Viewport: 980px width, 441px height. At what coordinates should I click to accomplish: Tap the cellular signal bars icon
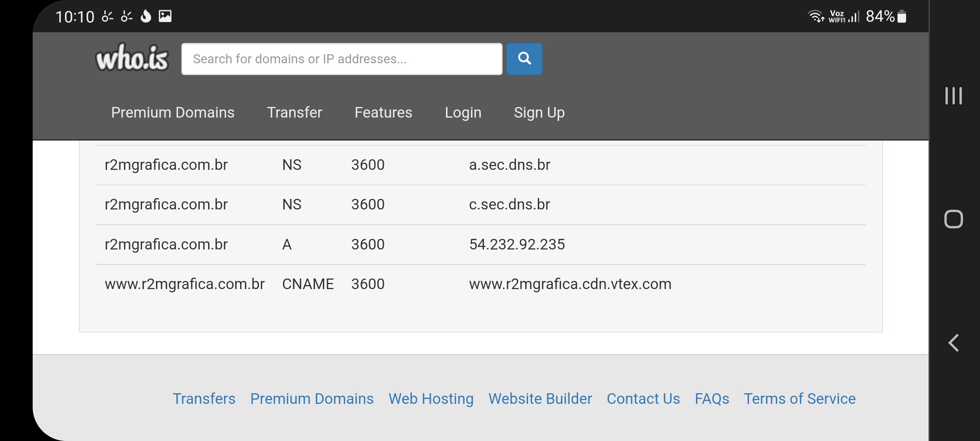(854, 16)
